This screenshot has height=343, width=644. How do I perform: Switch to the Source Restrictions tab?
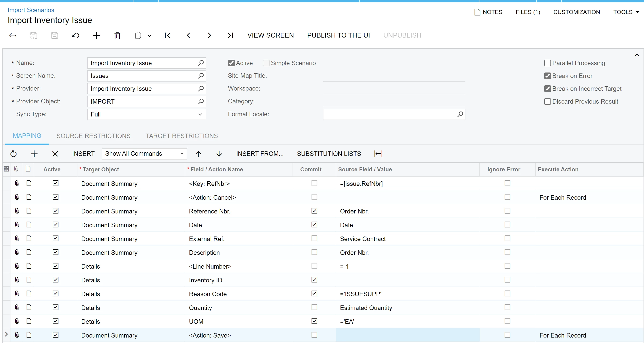pyautogui.click(x=94, y=136)
